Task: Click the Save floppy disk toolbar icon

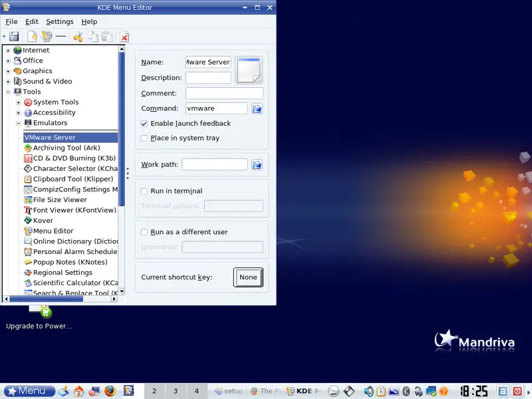Action: (14, 37)
